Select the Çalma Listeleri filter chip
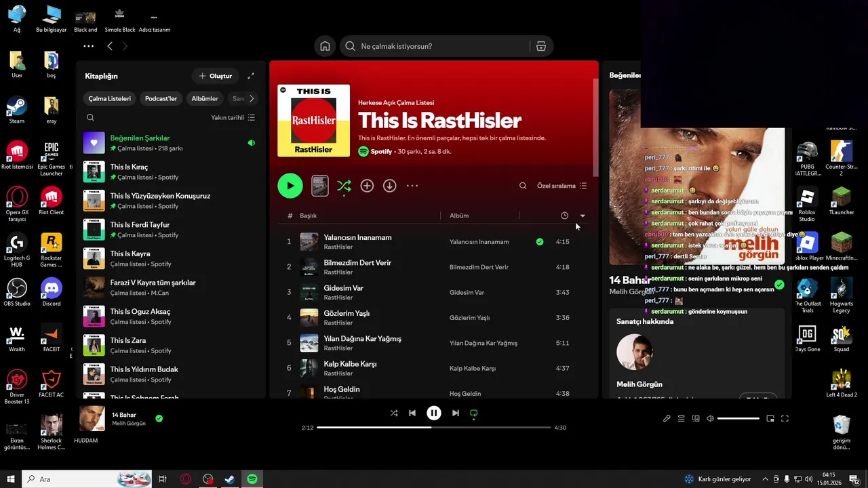 click(x=110, y=98)
